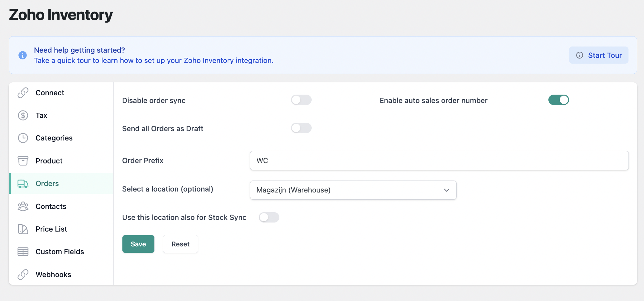Image resolution: width=644 pixels, height=301 pixels.
Task: Open the Select a location dropdown
Action: pos(353,190)
